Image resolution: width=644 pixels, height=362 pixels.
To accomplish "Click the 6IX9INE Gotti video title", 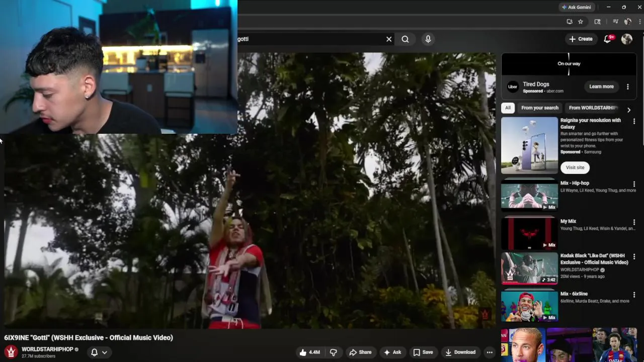I will (89, 338).
